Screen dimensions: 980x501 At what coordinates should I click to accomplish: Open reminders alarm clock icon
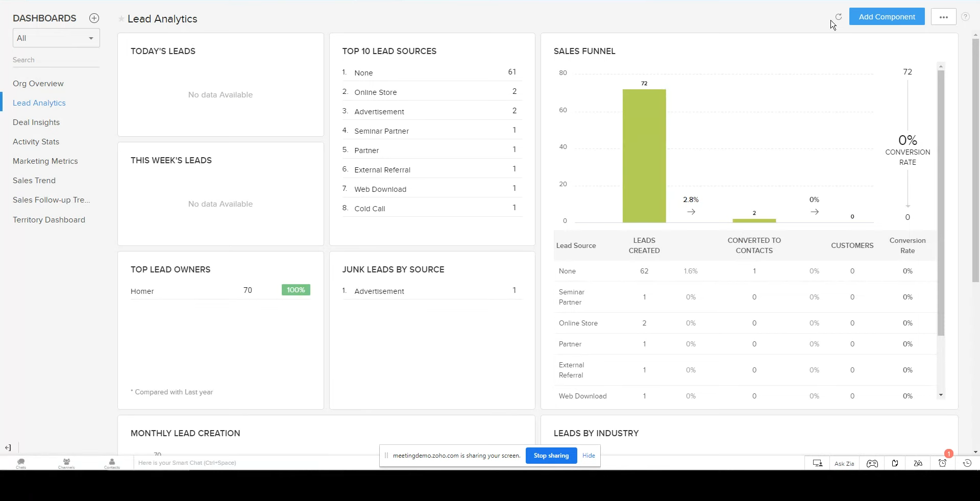942,463
